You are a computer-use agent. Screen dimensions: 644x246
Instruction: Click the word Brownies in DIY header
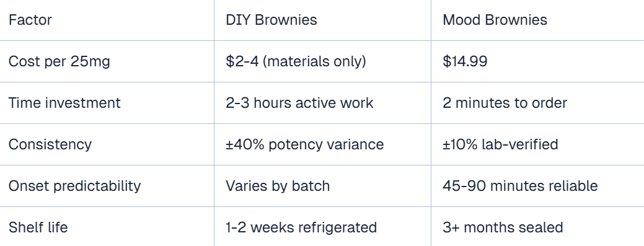[x=286, y=20]
